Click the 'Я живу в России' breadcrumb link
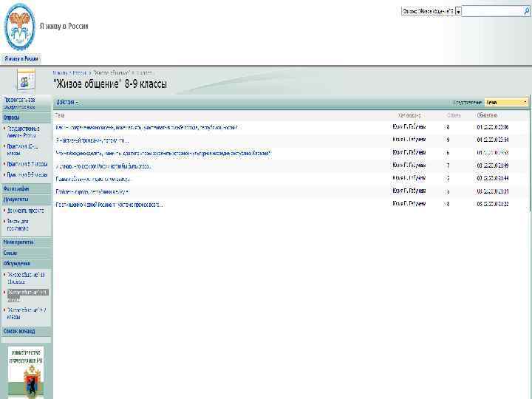This screenshot has height=399, width=532. (70, 72)
